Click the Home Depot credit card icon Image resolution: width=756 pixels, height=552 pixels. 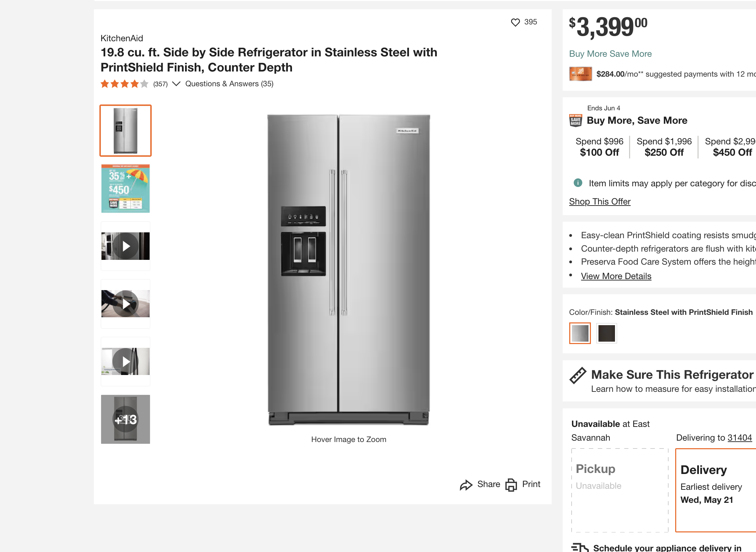point(581,74)
